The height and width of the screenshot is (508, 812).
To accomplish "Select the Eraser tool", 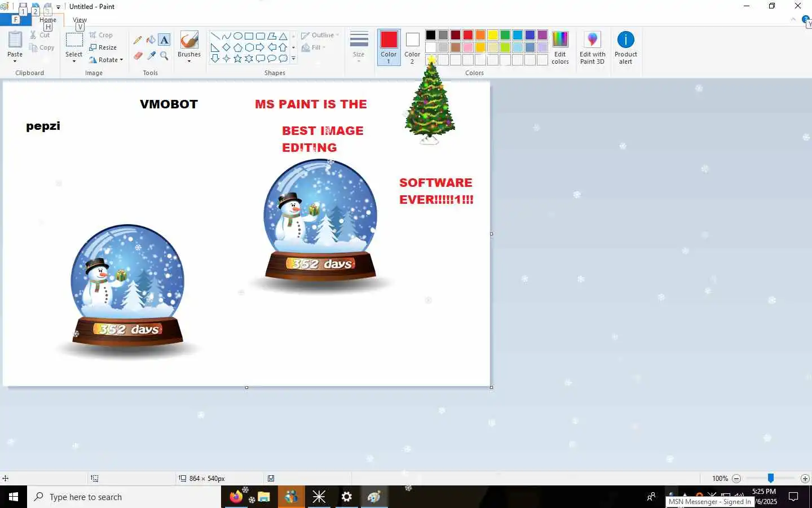I will tap(138, 55).
